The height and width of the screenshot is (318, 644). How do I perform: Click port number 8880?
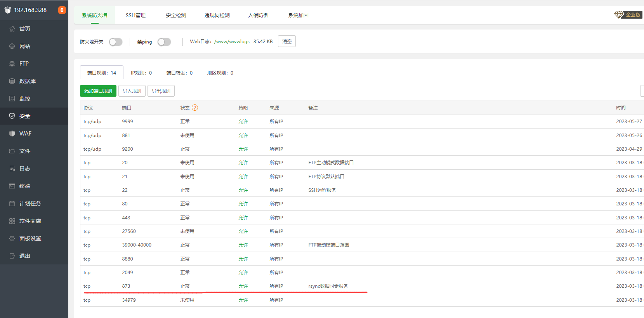coord(127,259)
